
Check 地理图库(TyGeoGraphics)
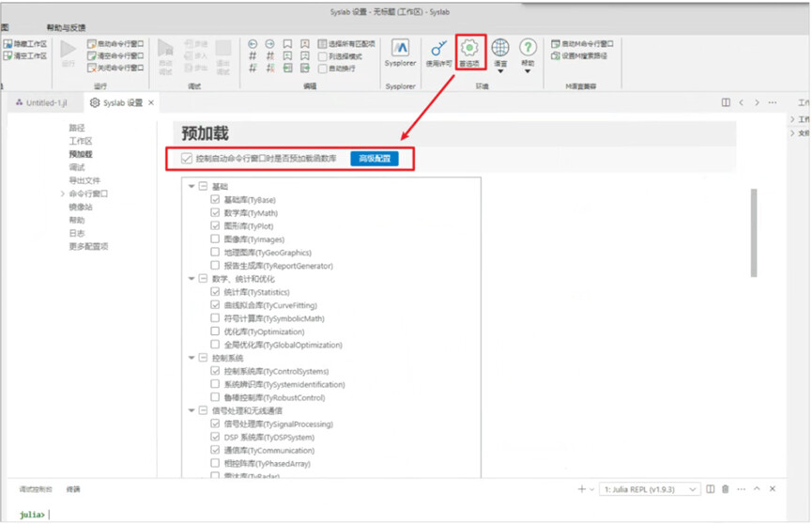[215, 252]
